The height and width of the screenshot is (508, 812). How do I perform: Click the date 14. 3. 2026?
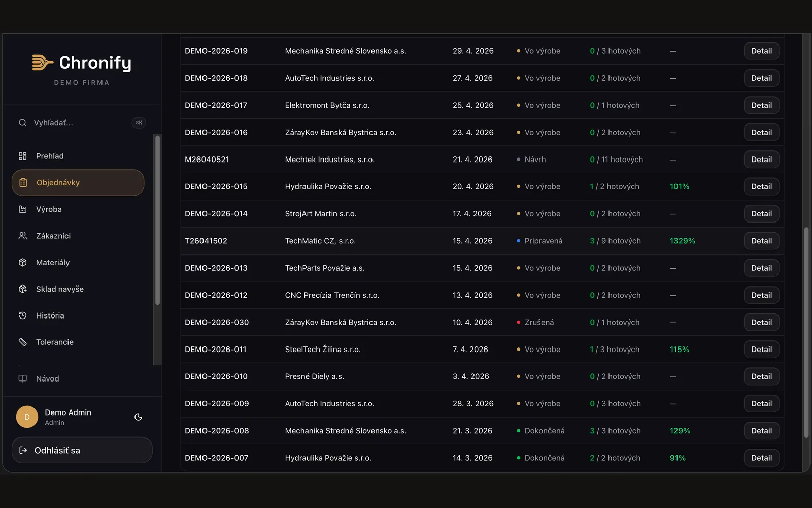point(472,458)
